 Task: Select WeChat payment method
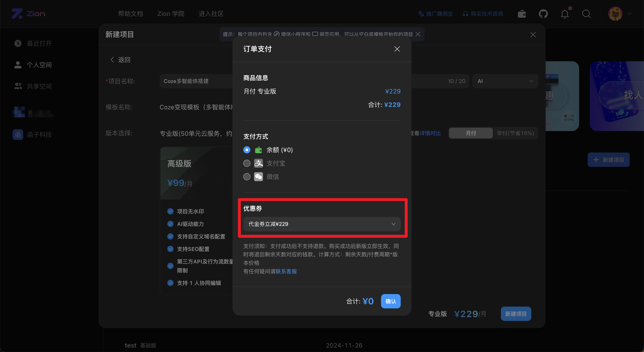tap(247, 177)
